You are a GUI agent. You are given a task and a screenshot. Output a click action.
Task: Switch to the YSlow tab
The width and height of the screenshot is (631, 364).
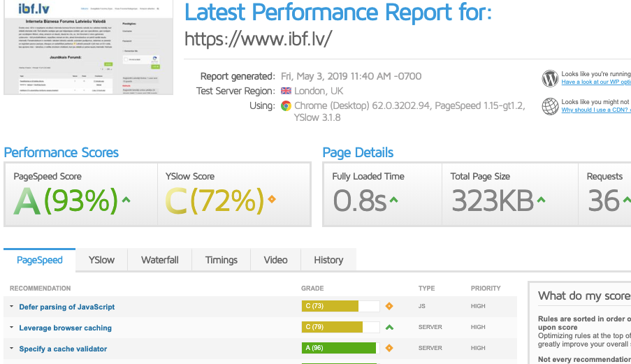tap(101, 260)
